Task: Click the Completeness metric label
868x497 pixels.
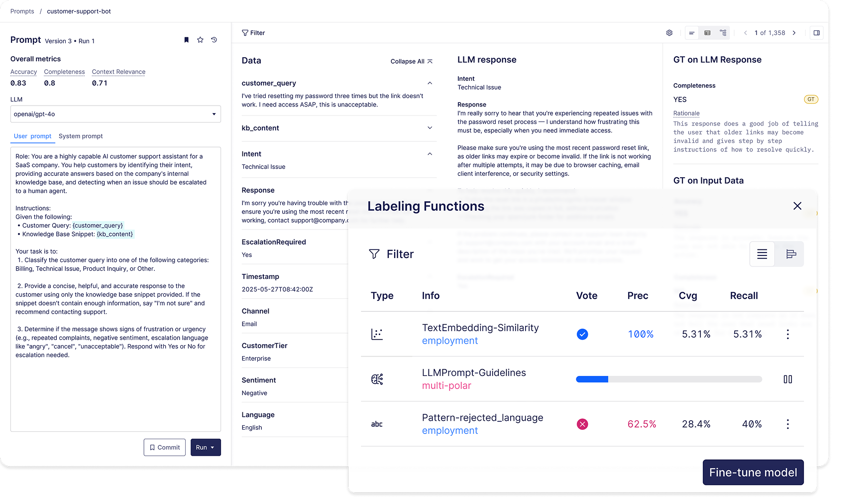Action: 64,72
